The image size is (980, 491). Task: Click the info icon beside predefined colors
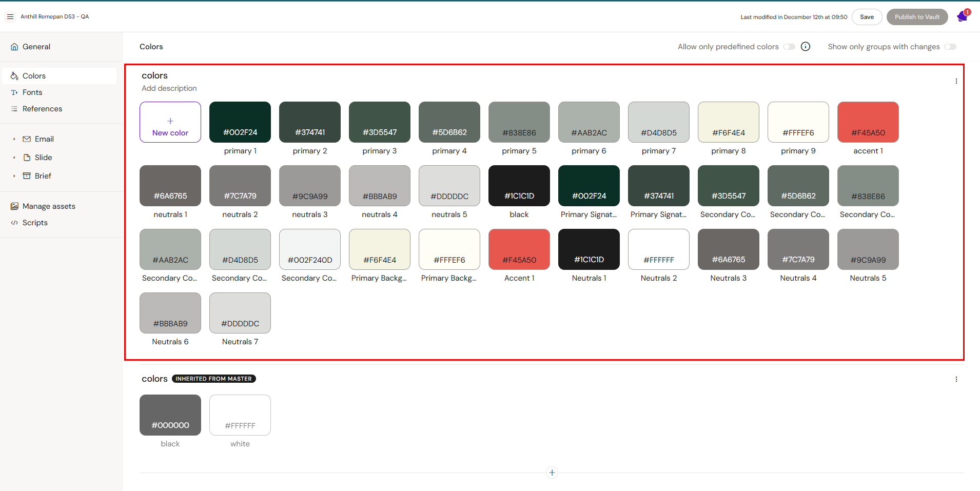coord(806,47)
